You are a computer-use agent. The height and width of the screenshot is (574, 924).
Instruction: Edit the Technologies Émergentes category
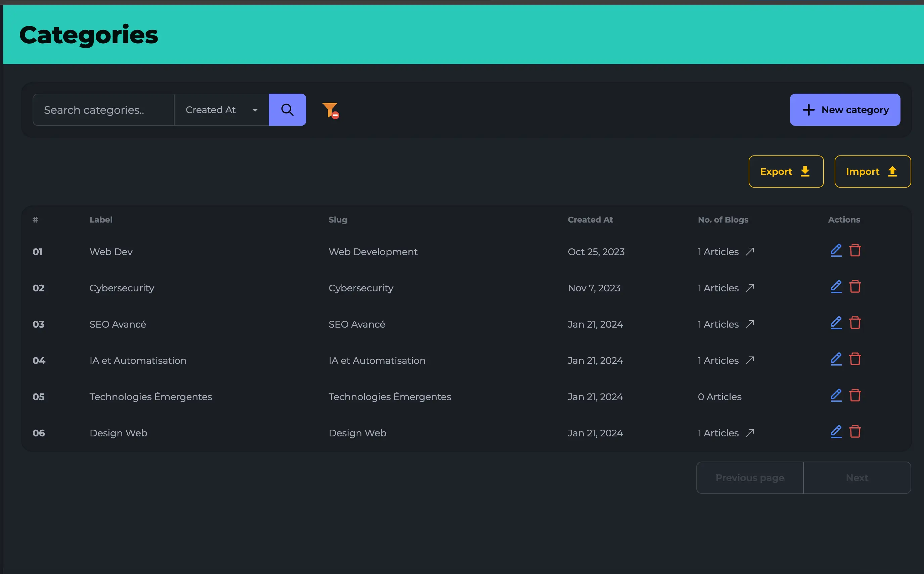coord(836,395)
